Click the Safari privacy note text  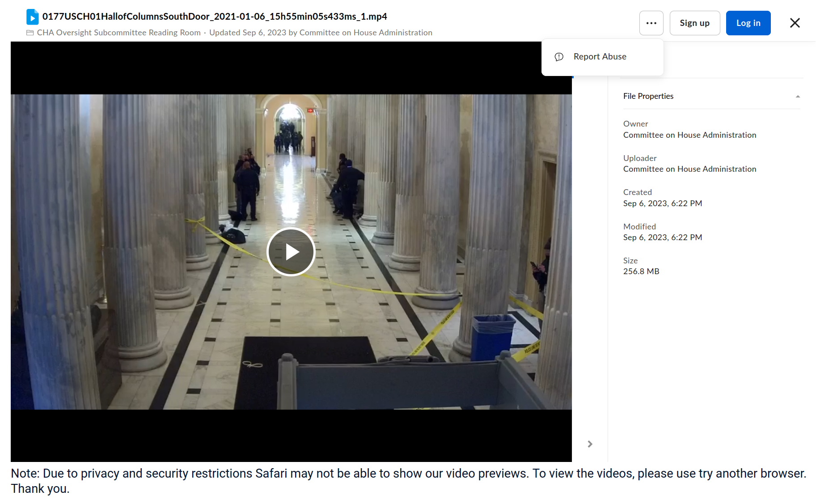[x=408, y=481]
